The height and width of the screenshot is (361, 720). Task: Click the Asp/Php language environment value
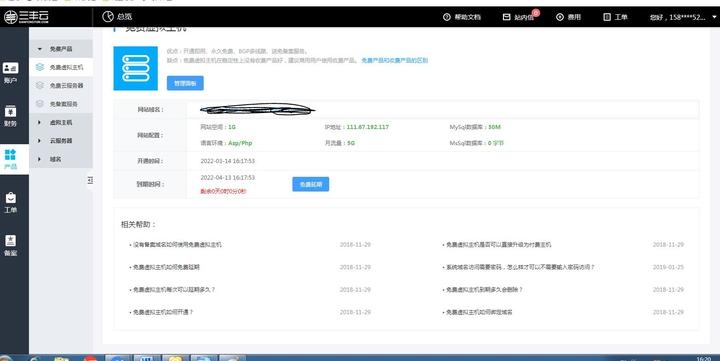click(x=240, y=143)
